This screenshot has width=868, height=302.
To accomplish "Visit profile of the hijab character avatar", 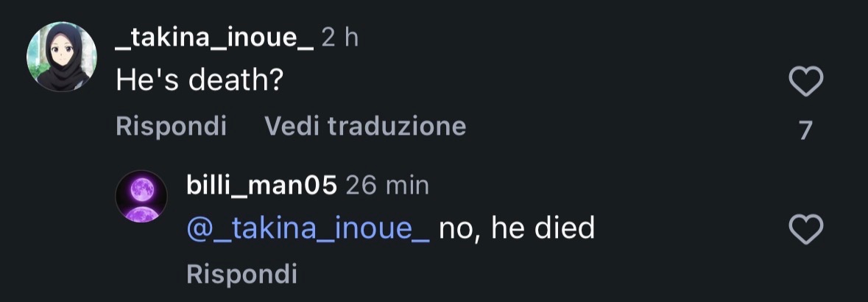I will pyautogui.click(x=62, y=57).
